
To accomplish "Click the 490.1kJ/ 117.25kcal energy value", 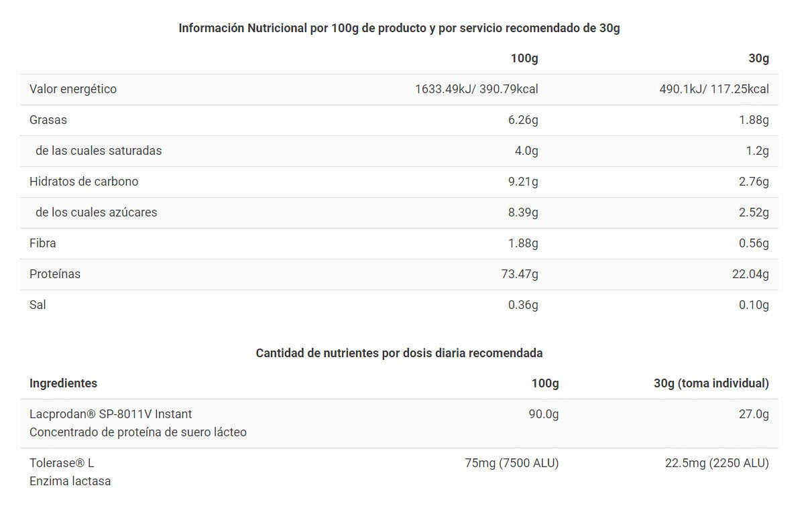I will point(714,89).
